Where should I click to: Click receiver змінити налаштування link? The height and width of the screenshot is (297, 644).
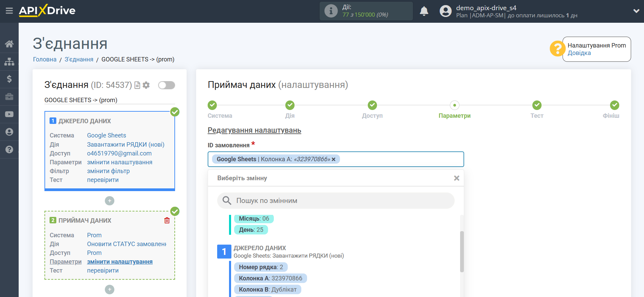coord(120,262)
